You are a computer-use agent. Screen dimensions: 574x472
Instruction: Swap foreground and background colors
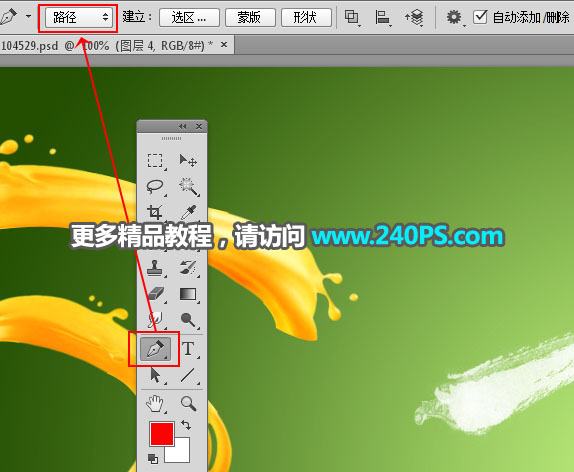click(186, 425)
